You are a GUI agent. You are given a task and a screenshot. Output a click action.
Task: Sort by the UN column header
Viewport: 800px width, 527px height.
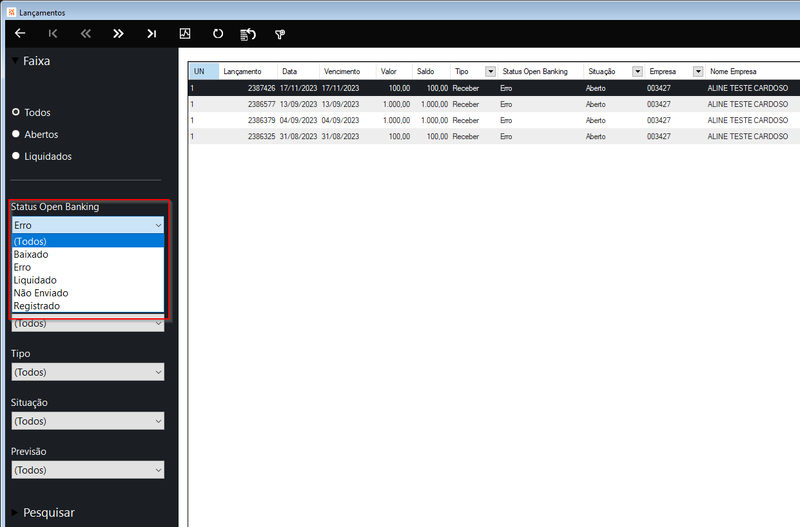tap(204, 71)
